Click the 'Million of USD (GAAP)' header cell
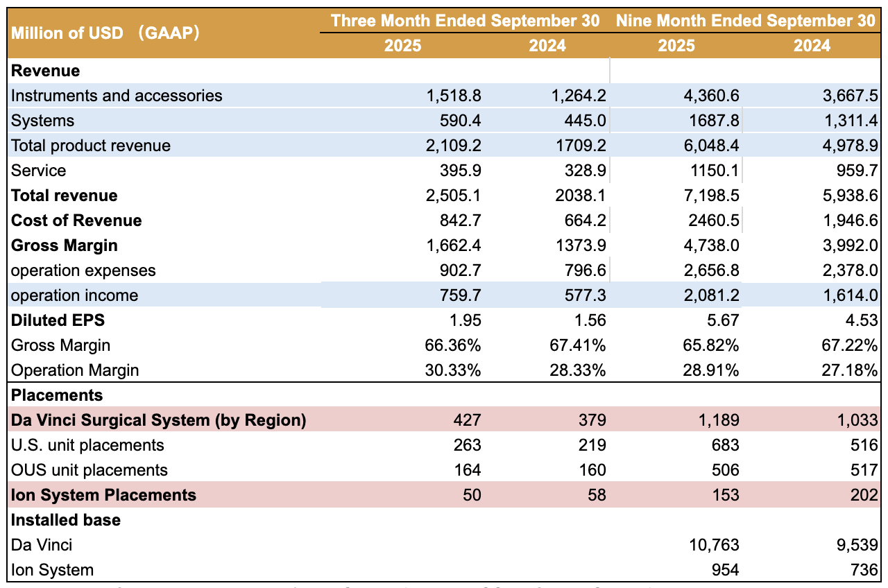888x588 pixels. tap(105, 33)
